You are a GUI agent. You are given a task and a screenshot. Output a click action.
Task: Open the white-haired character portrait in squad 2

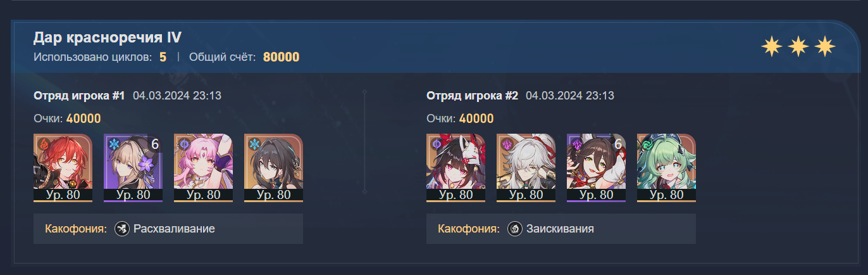pyautogui.click(x=526, y=168)
